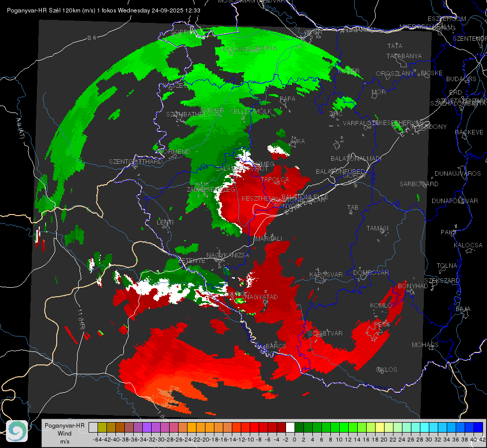487x448 pixels.
Task: Click the S 6 road label
Action: click(92, 38)
